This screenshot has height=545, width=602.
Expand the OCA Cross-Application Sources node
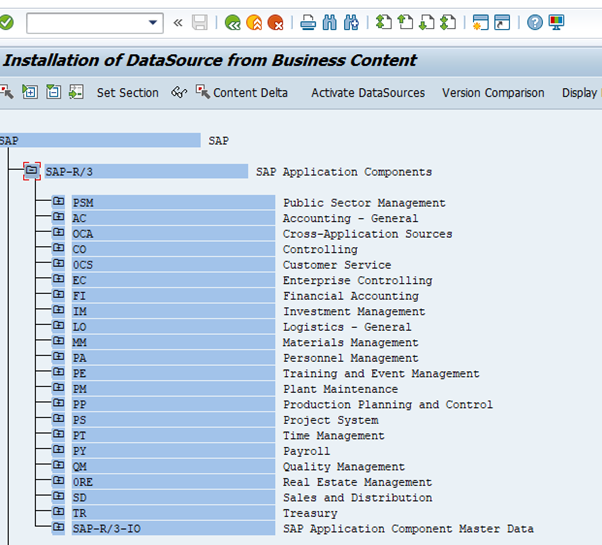tap(58, 232)
